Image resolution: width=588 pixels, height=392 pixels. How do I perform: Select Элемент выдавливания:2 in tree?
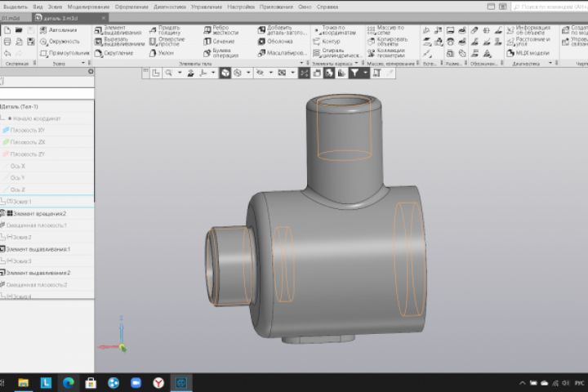[38, 273]
